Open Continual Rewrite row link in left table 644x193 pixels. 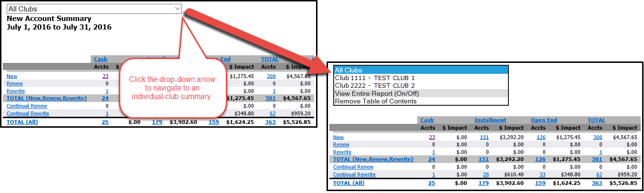pyautogui.click(x=28, y=113)
